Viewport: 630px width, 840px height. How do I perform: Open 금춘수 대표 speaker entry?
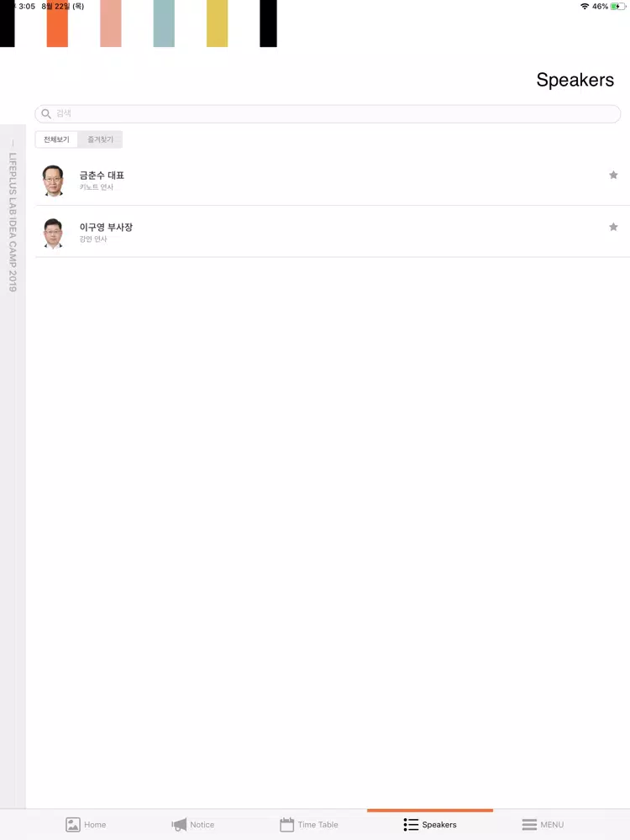click(332, 180)
